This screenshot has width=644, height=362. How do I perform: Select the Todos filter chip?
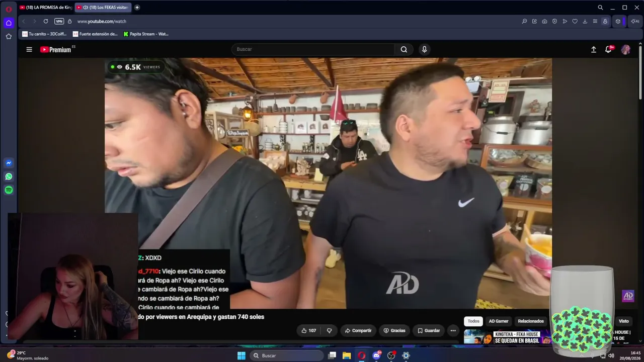click(x=473, y=321)
